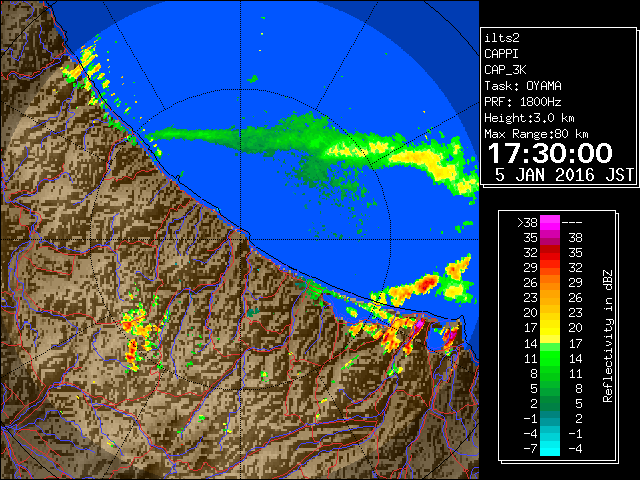Viewport: 640px width, 480px height.
Task: Click the 'Task: OYAMA' line
Action: click(523, 86)
